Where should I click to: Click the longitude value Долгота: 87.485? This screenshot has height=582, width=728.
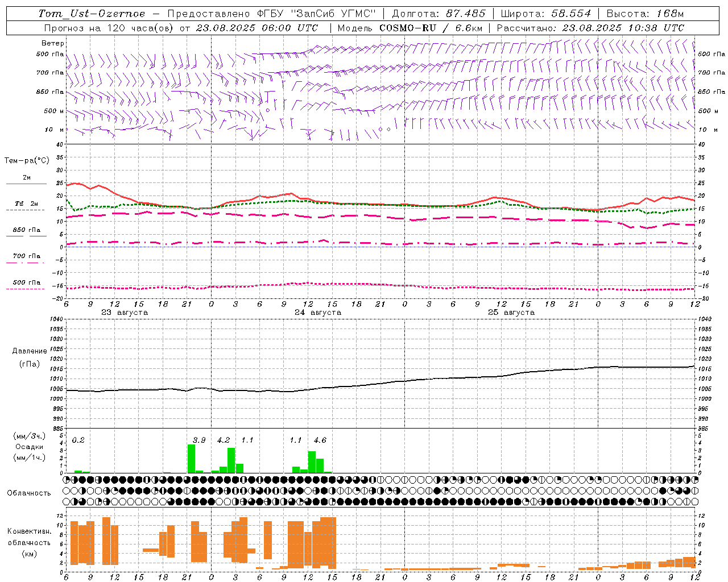439,14
